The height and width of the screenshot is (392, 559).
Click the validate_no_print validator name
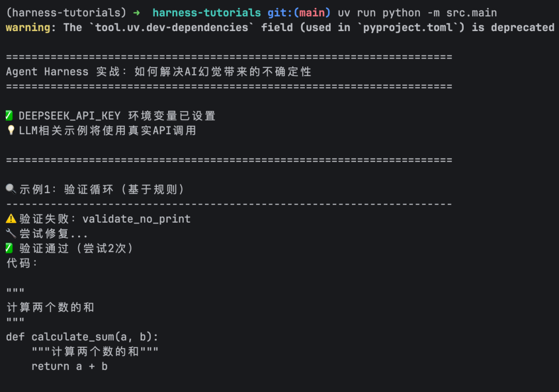click(137, 219)
